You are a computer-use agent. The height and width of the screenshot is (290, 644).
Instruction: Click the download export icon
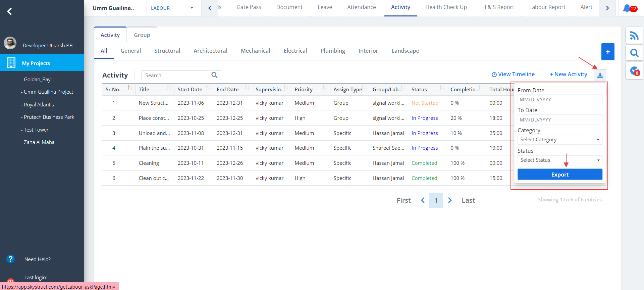600,76
